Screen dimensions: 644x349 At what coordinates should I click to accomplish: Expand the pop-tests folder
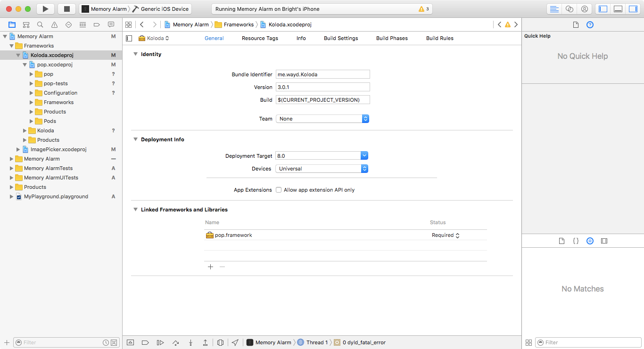coord(32,83)
